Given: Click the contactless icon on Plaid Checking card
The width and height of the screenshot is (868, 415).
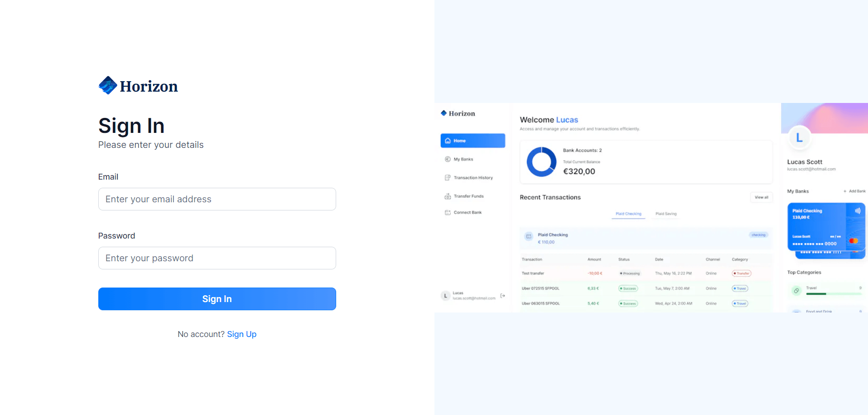Looking at the screenshot, I should [857, 211].
